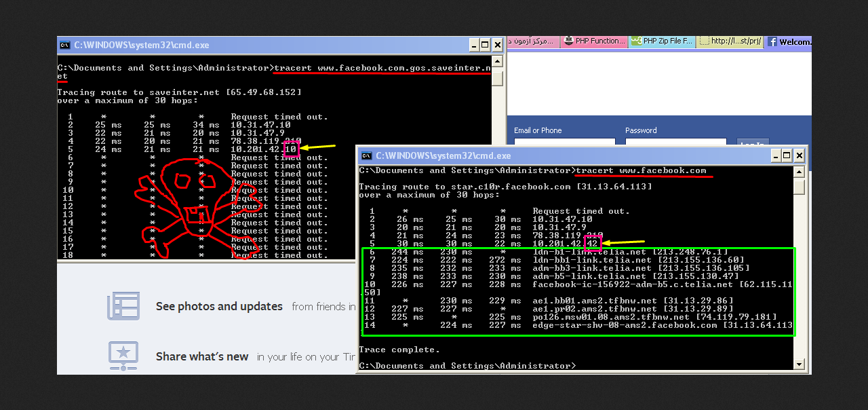Click Facebook logo icon on Welcome tab
Viewport: 868px width, 410px height.
point(772,41)
